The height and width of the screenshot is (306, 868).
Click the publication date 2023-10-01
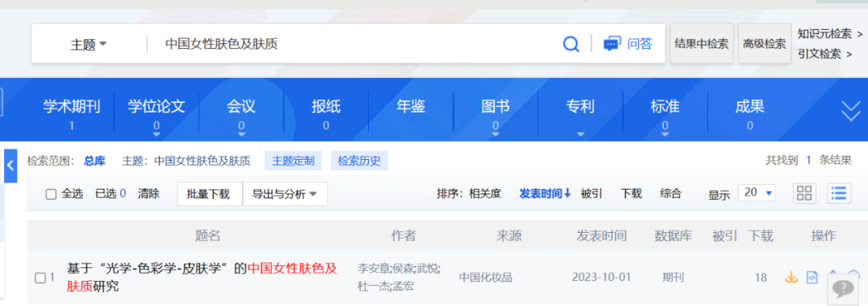(x=601, y=277)
